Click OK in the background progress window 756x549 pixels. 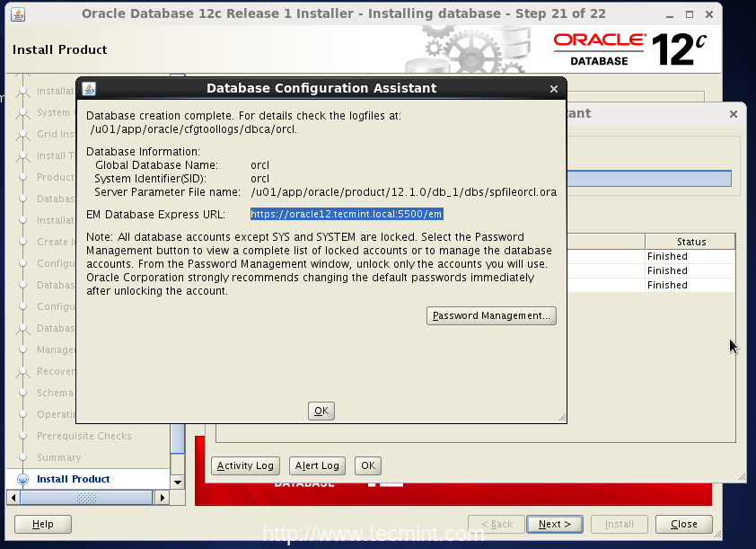368,465
